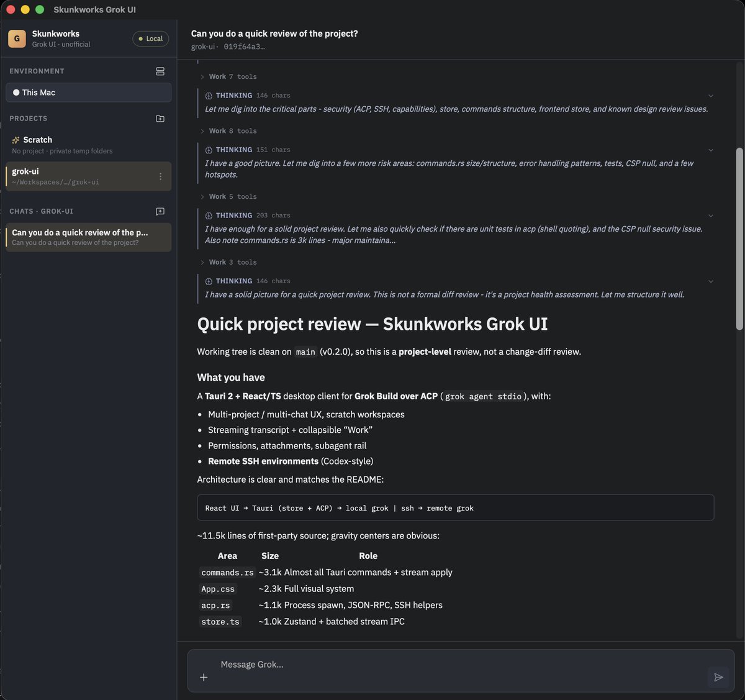Collapse the 203 chars thinking chevron
745x700 pixels.
click(711, 216)
